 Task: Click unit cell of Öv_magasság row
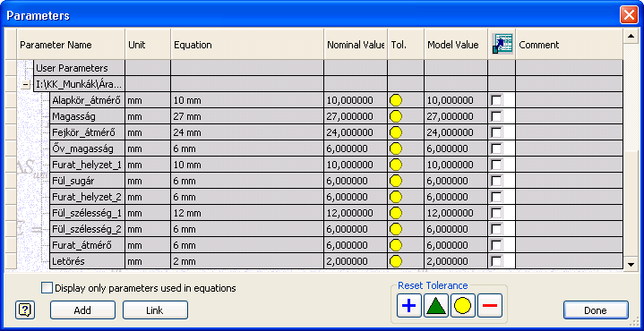tap(148, 149)
